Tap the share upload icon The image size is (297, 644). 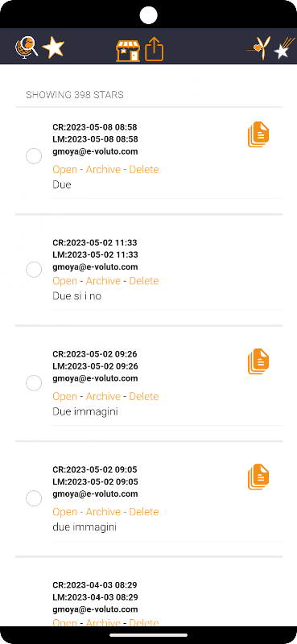(155, 49)
